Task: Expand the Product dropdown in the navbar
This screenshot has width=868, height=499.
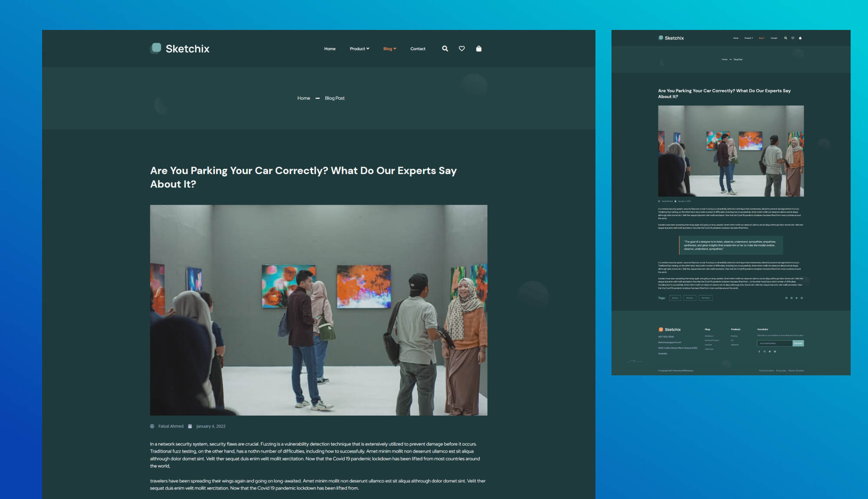Action: pos(359,49)
